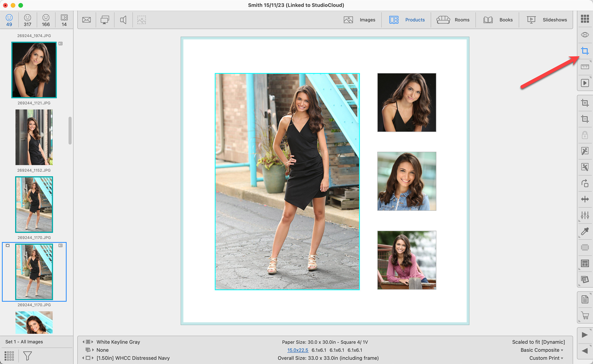Click the Set 1 - All Images label
The image size is (593, 364).
[24, 342]
